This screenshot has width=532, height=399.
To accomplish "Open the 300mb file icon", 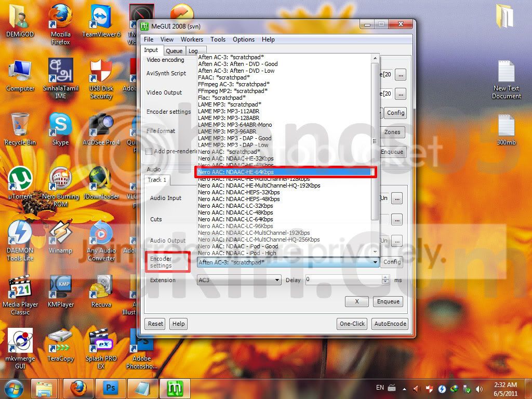I will click(506, 129).
